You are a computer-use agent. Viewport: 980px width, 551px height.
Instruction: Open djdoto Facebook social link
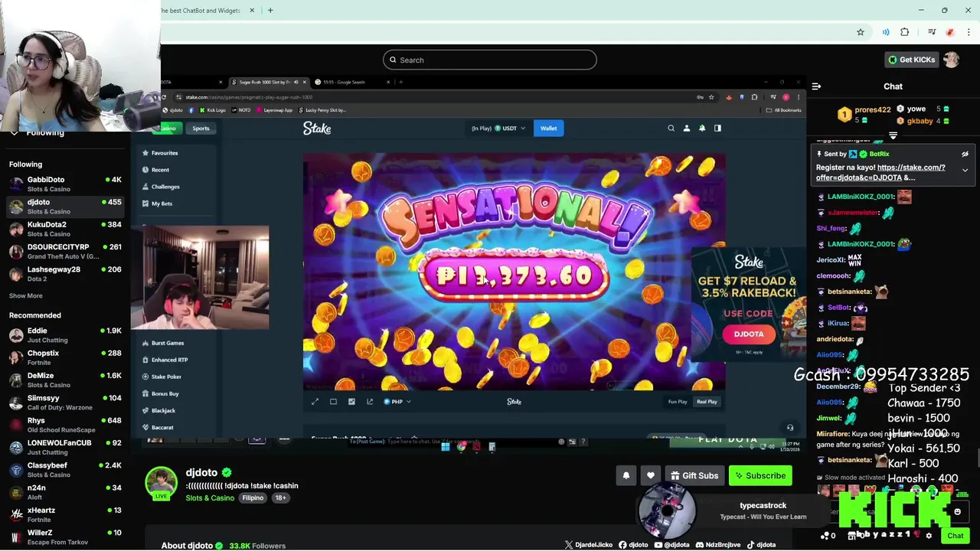(x=633, y=545)
